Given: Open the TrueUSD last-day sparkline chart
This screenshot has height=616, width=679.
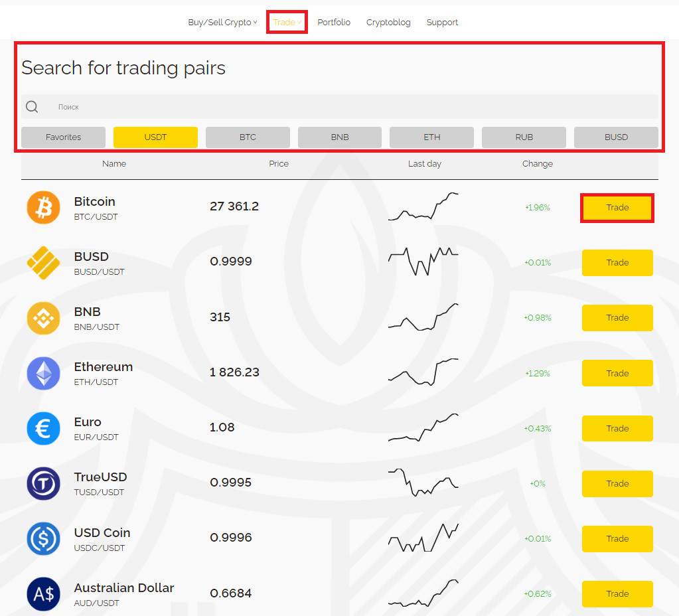Looking at the screenshot, I should click(423, 482).
